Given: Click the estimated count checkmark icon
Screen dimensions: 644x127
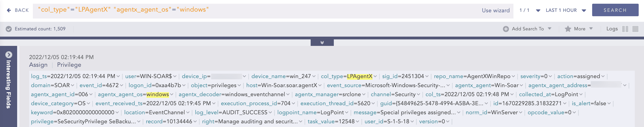Looking at the screenshot, I should click(x=9, y=29).
